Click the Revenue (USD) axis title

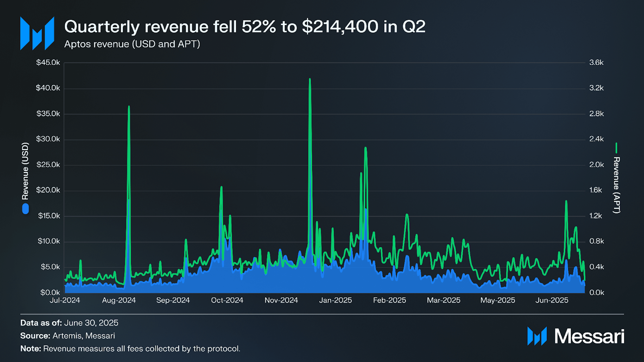pyautogui.click(x=25, y=171)
